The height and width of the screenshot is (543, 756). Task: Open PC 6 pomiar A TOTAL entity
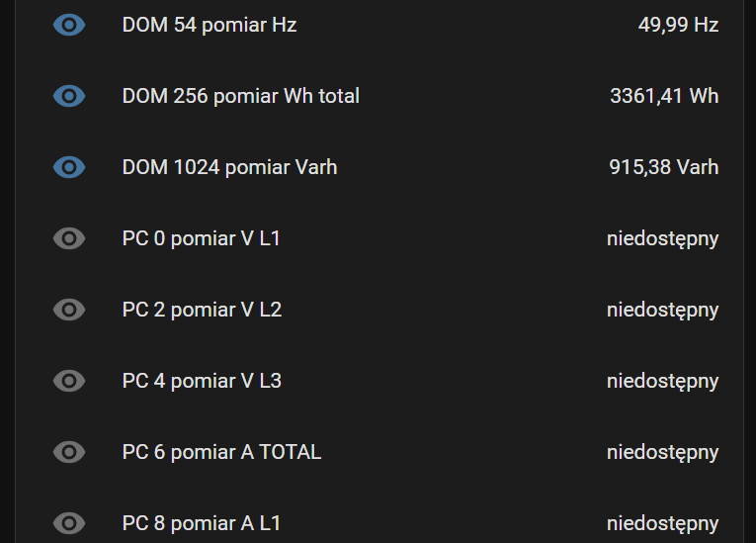221,452
